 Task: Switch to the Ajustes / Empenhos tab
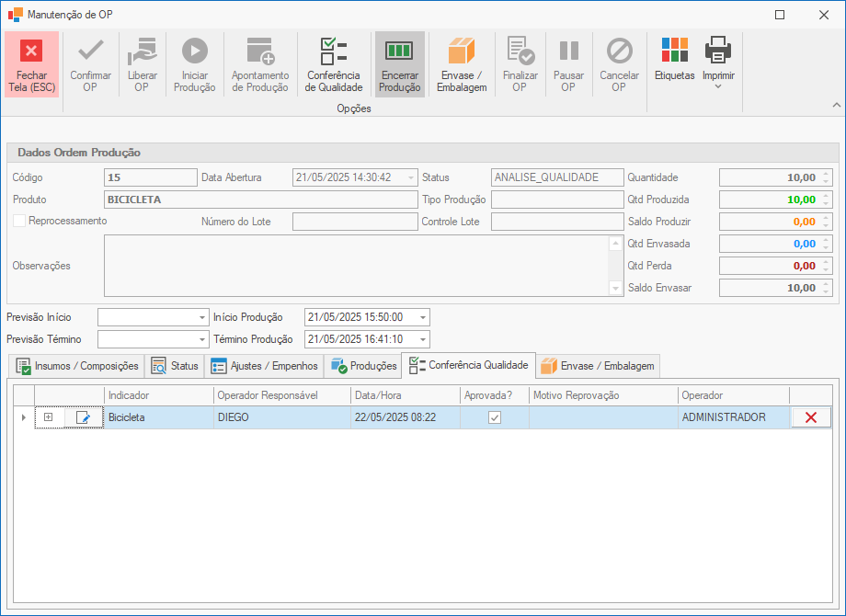264,366
